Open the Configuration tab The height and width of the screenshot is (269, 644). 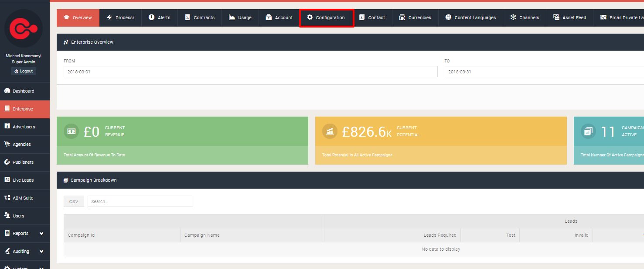pyautogui.click(x=326, y=18)
